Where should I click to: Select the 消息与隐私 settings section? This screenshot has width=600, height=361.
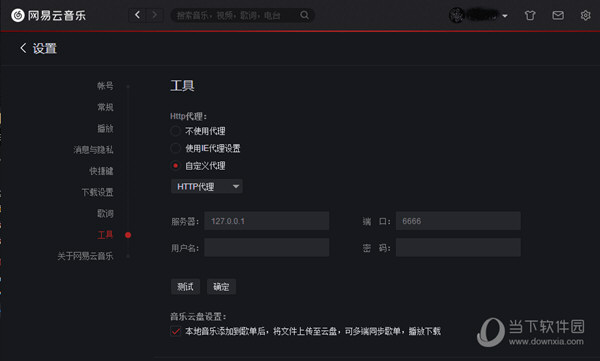tap(93, 150)
